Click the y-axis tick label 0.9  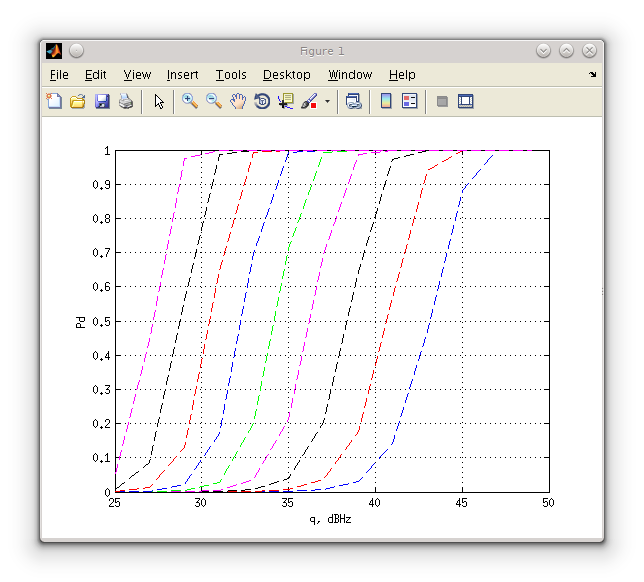point(101,185)
